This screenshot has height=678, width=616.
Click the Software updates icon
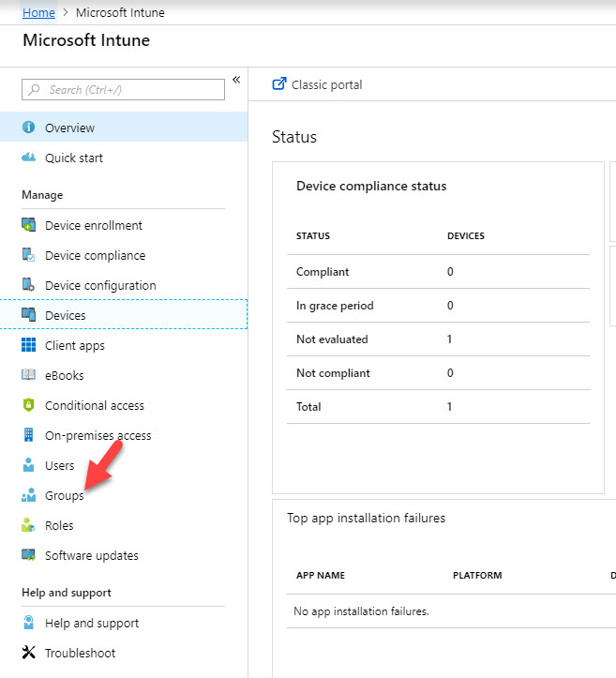coord(28,556)
